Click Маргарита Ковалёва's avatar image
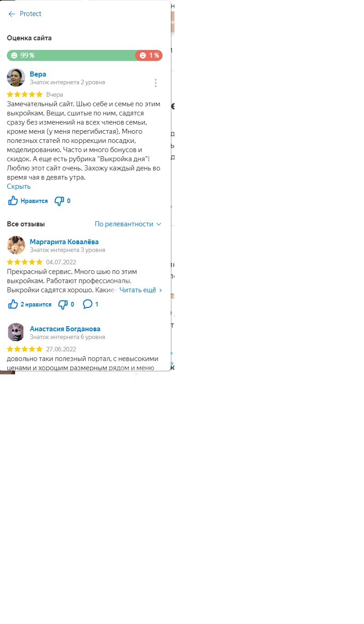Image resolution: width=364 pixels, height=624 pixels. (x=16, y=245)
